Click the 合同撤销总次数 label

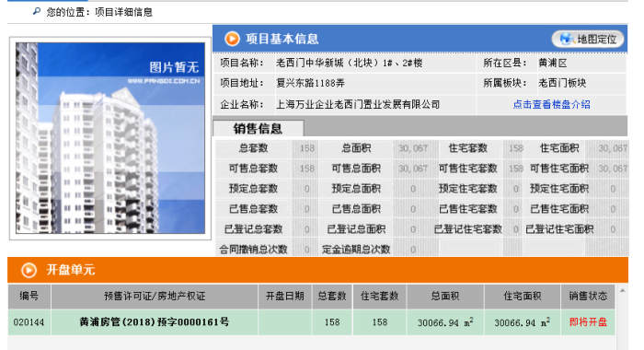pyautogui.click(x=253, y=250)
